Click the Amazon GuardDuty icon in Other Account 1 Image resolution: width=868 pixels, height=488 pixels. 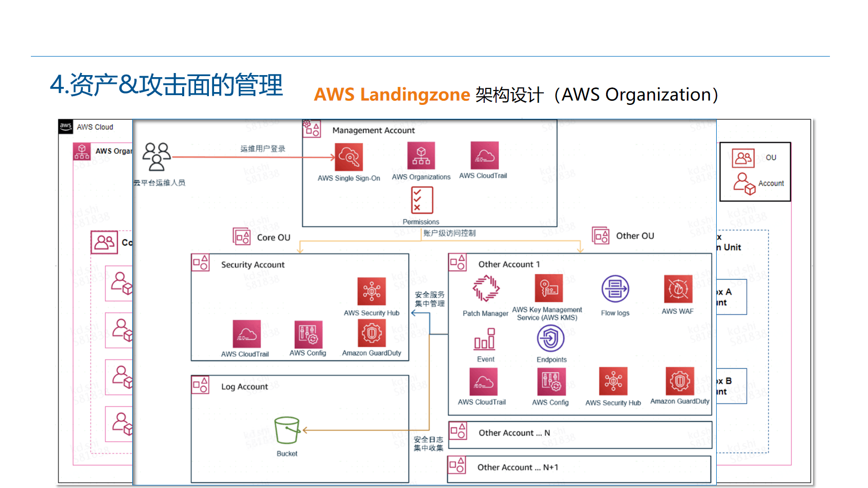[x=680, y=381]
